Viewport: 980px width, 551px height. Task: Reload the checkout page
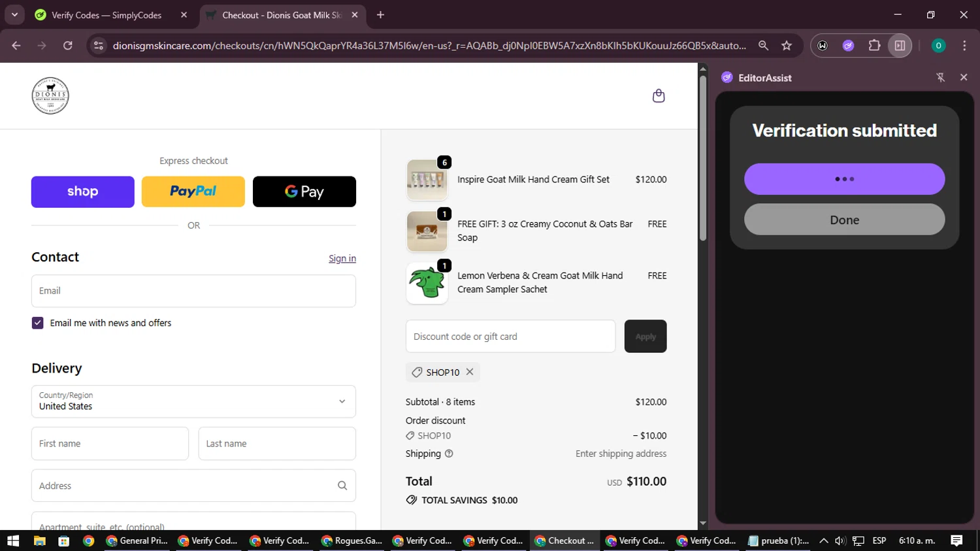(68, 45)
